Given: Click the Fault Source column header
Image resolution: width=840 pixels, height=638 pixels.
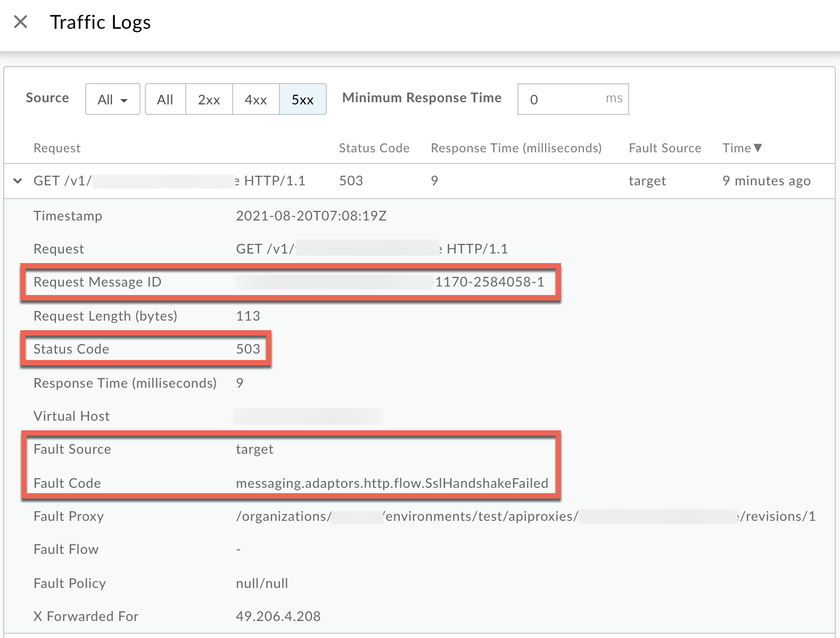Looking at the screenshot, I should [x=664, y=148].
